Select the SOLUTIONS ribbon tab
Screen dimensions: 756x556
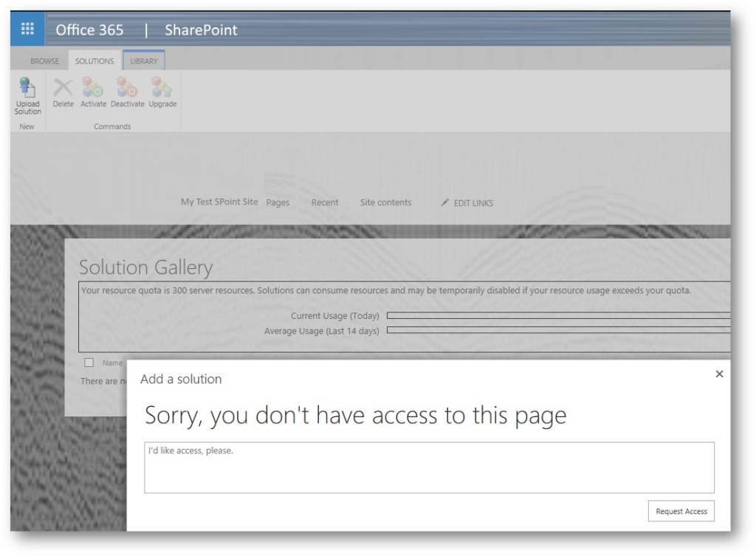94,61
